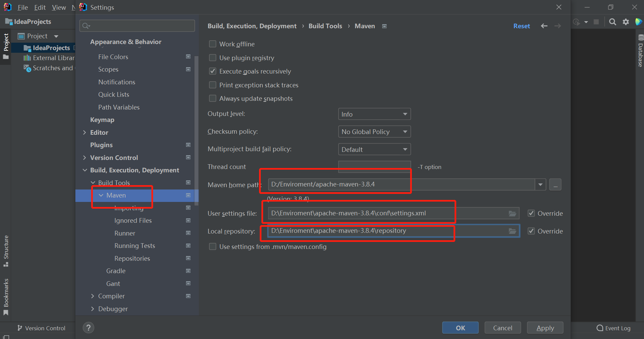Click the forward arrow in Settings header
This screenshot has width=644, height=339.
(x=558, y=26)
